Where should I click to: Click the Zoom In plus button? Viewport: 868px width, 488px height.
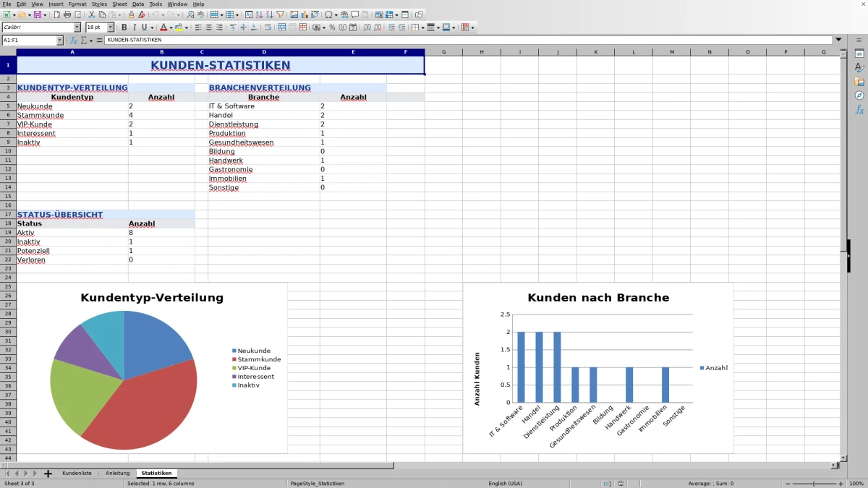tap(841, 483)
